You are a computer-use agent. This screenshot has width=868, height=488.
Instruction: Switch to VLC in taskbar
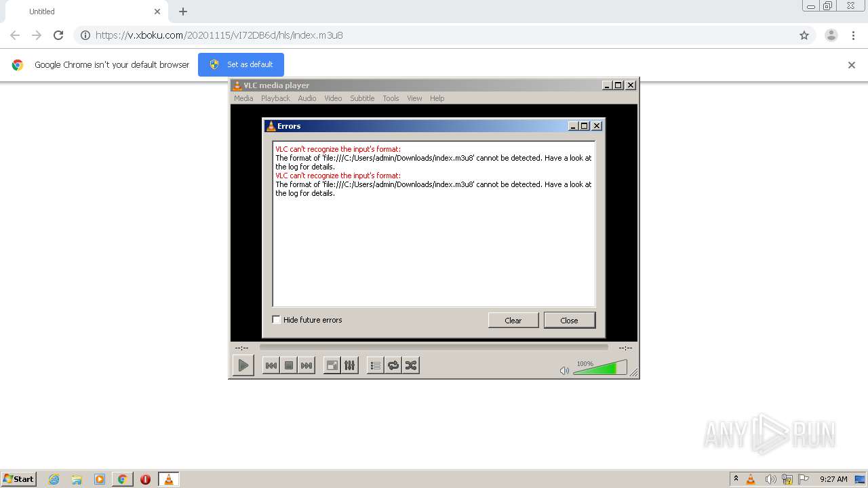[168, 479]
